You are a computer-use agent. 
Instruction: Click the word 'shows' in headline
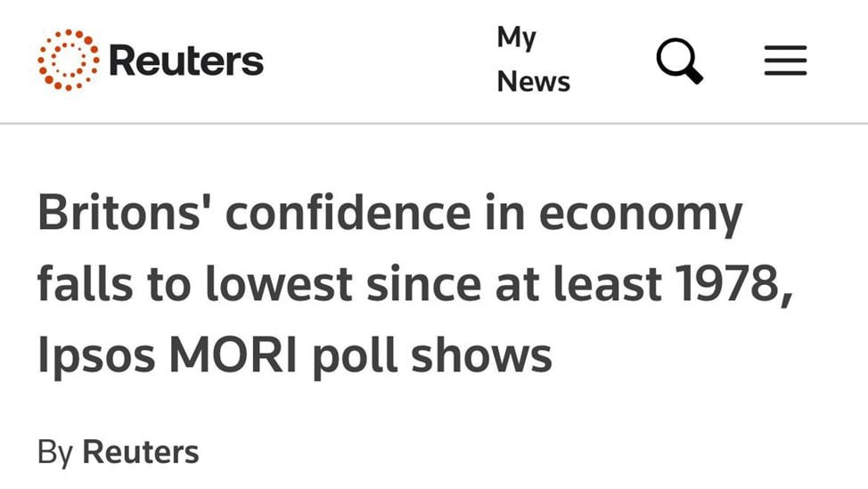(481, 355)
